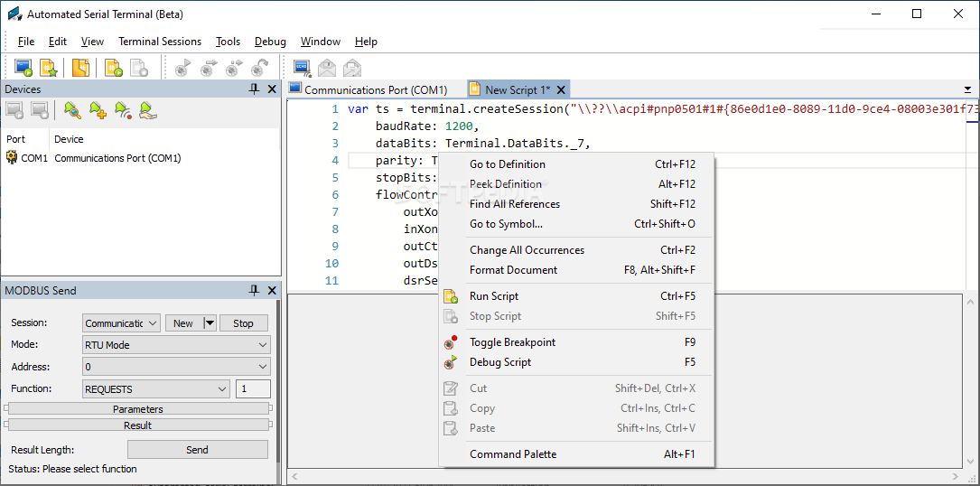
Task: Click the step out bug icon
Action: 259,68
